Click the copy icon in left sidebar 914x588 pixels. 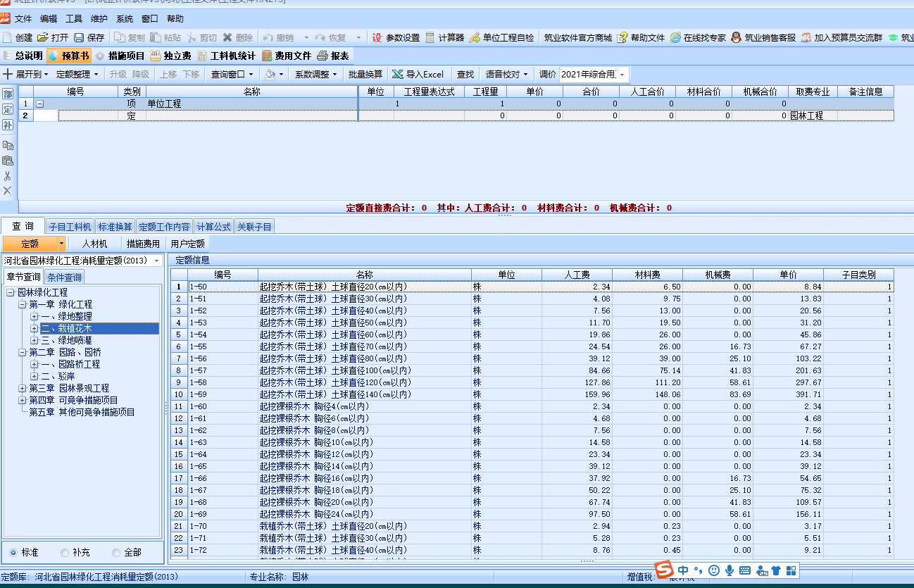point(8,145)
